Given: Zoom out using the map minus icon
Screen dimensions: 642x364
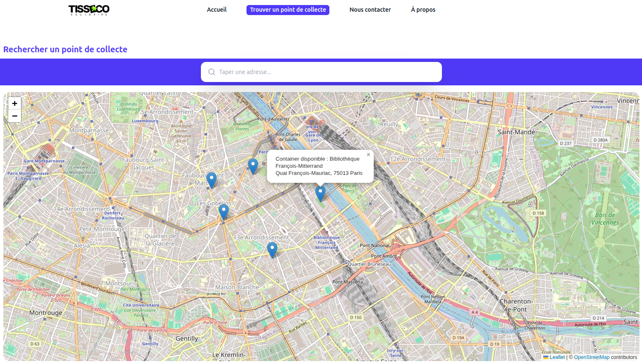Looking at the screenshot, I should 15,116.
